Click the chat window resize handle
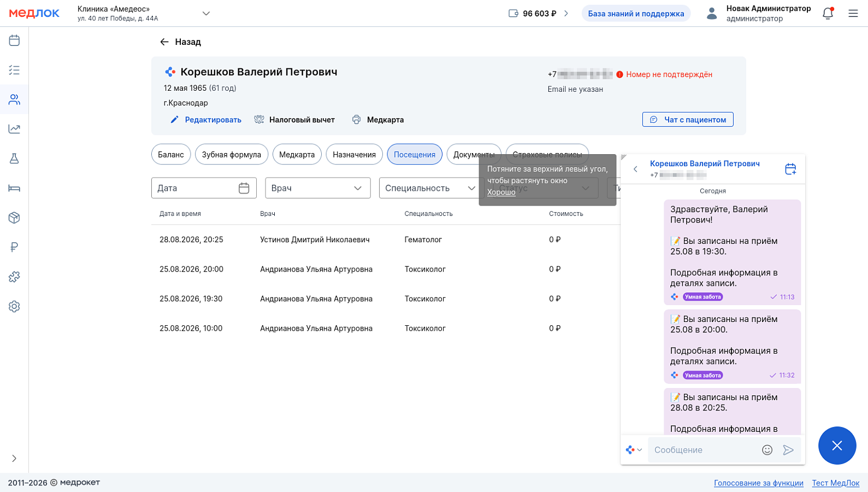 point(624,157)
